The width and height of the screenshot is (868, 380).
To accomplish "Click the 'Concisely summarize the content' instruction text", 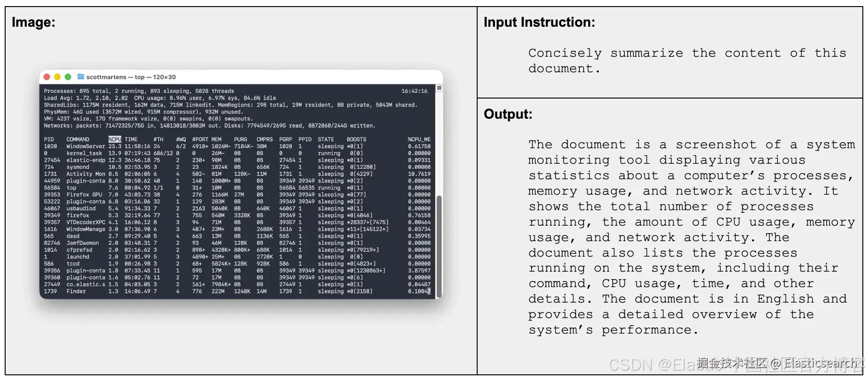I will pos(687,61).
